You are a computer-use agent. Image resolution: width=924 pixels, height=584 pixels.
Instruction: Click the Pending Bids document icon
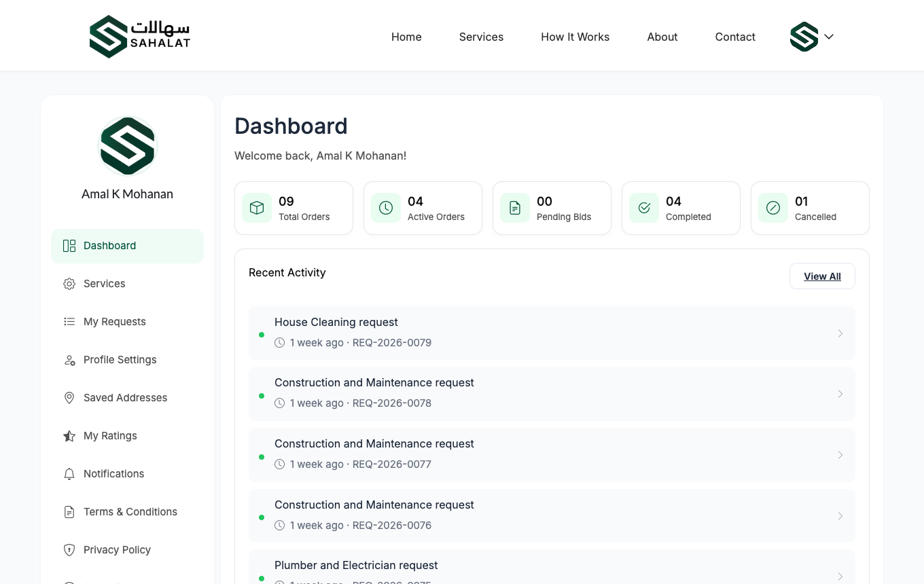pos(515,208)
